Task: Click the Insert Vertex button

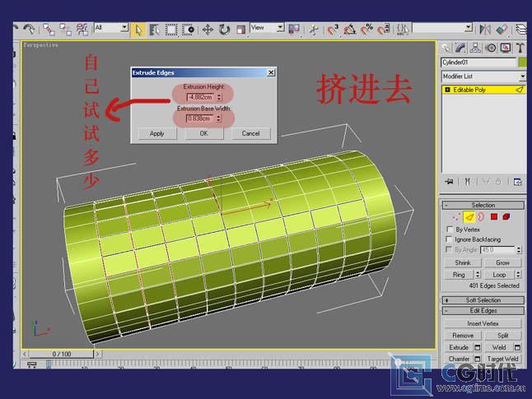Action: pyautogui.click(x=483, y=323)
